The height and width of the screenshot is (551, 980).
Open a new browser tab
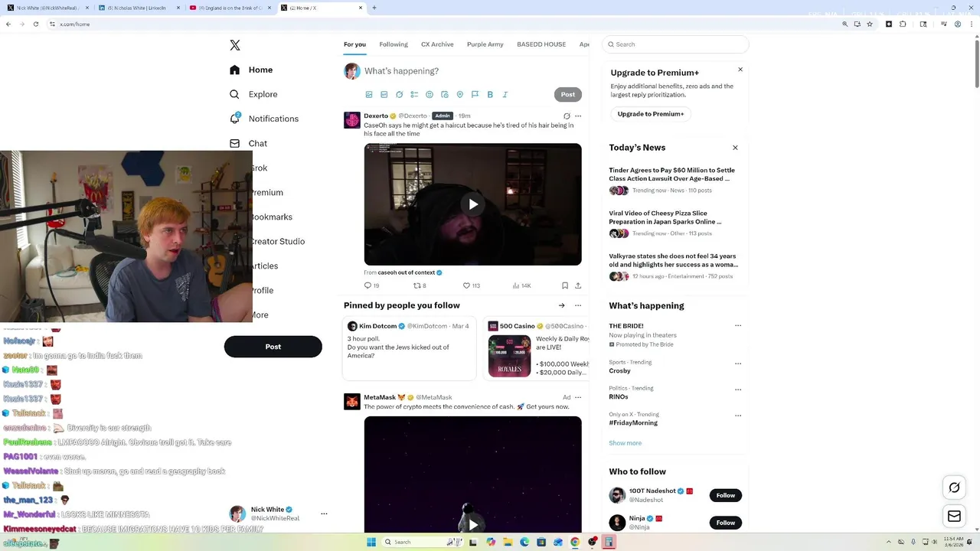tap(374, 8)
